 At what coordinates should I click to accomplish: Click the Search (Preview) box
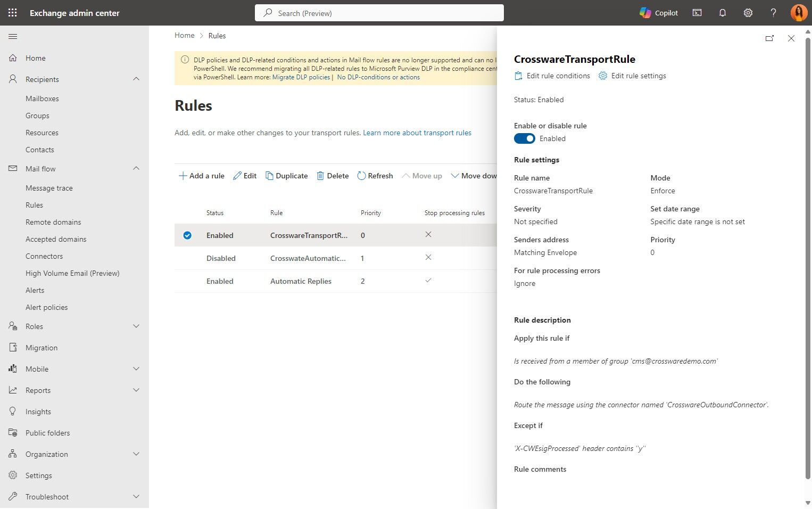coord(379,13)
